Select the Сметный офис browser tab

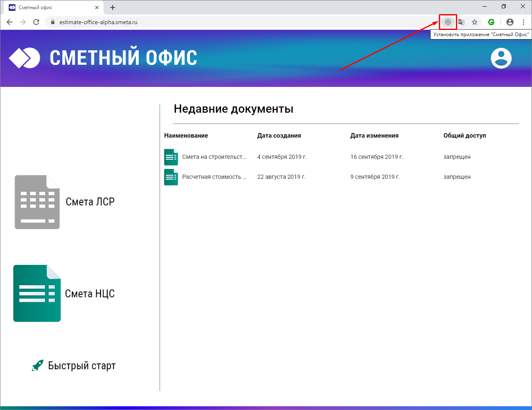53,7
